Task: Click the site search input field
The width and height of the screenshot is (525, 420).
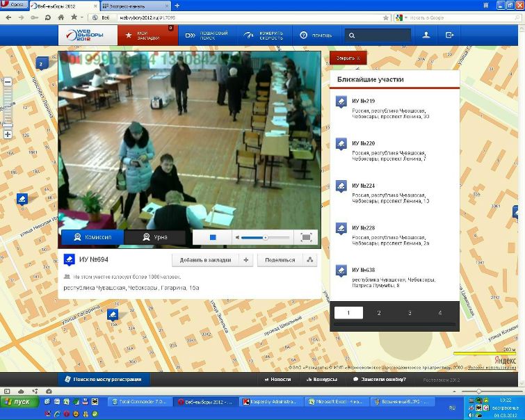Action: [x=378, y=35]
